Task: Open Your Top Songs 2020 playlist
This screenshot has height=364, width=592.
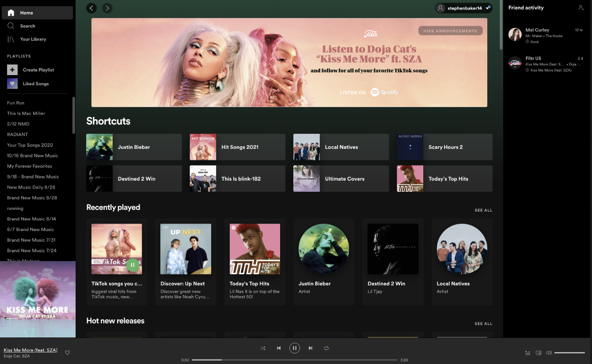Action: [x=30, y=145]
